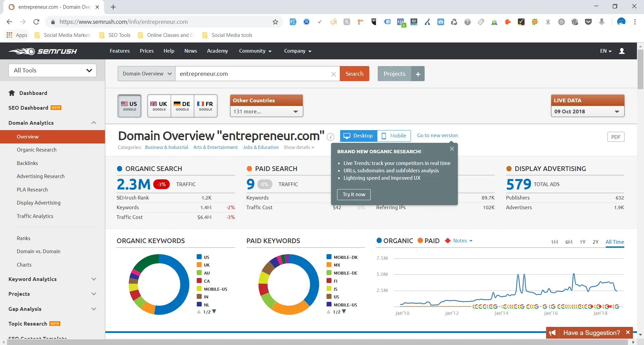Switch to Mobile view
This screenshot has height=345, width=644.
(394, 135)
